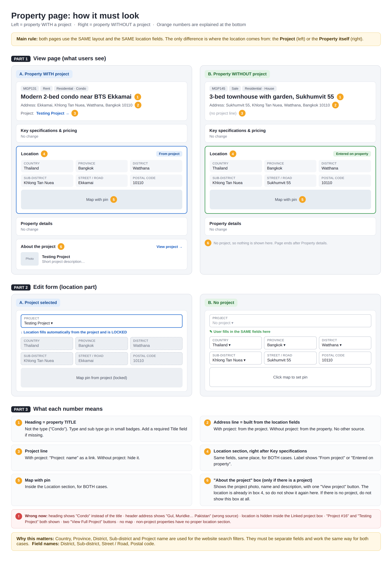Expand the Country dropdown set to Thailand
Image resolution: width=392 pixels, height=562 pixels.
coord(235,343)
